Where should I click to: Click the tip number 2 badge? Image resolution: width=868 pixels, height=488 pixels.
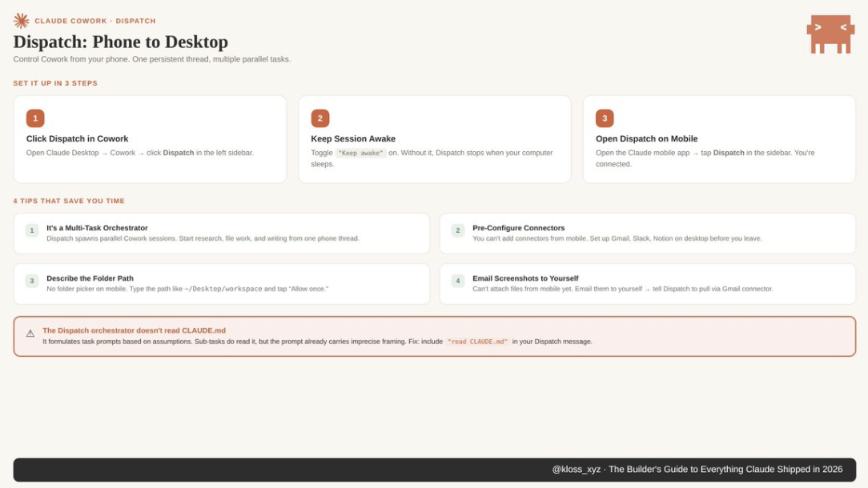coord(458,230)
